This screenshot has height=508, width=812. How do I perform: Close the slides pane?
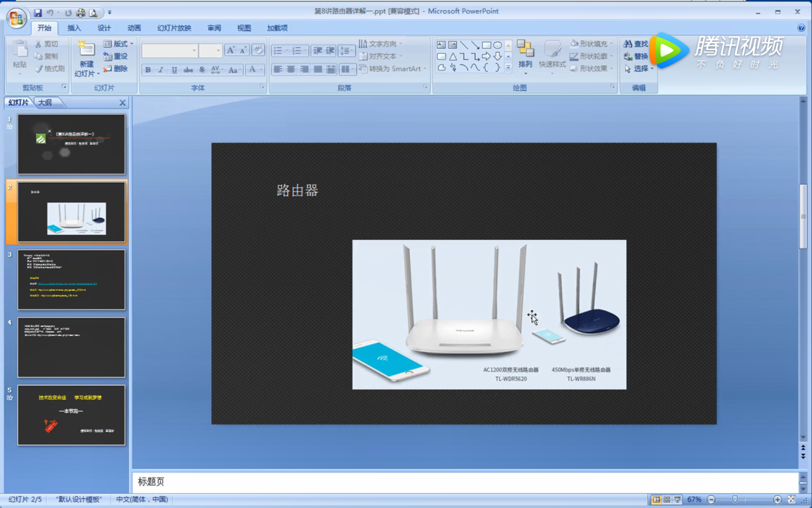(x=122, y=103)
